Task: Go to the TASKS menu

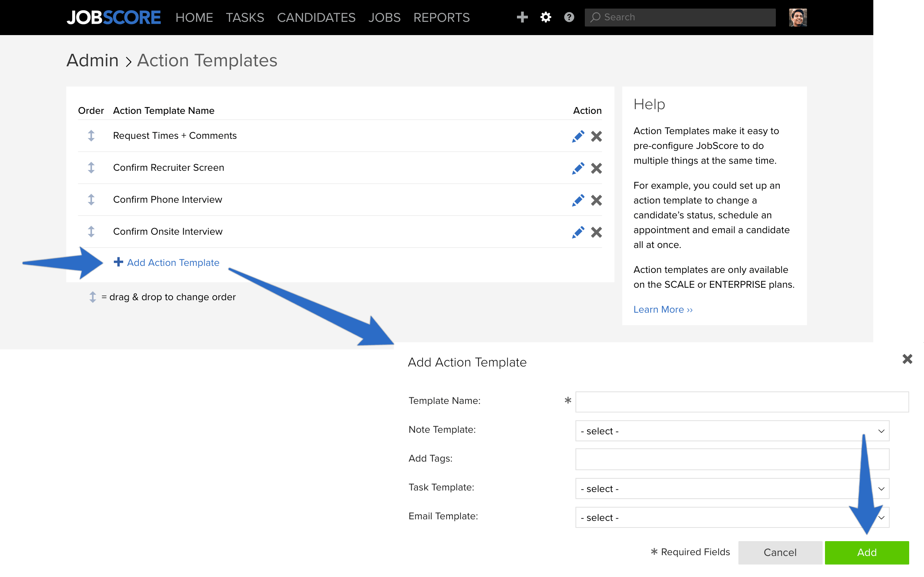Action: click(245, 18)
